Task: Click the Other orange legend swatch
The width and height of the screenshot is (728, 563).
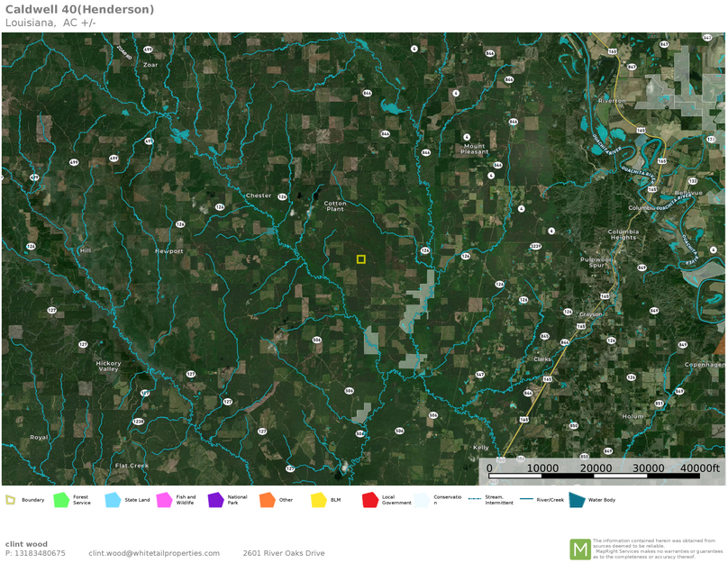Action: click(x=267, y=500)
